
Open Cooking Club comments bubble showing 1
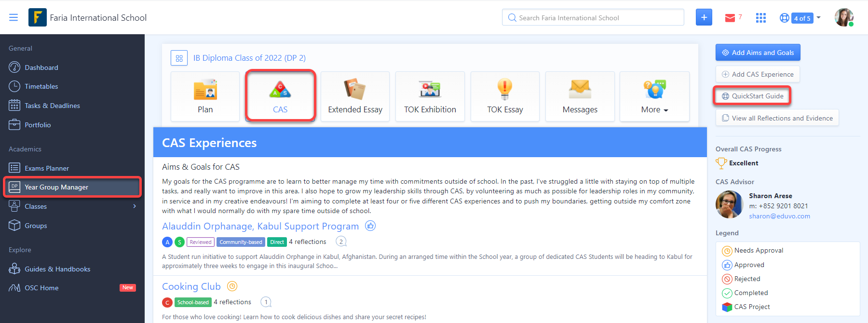(x=266, y=302)
